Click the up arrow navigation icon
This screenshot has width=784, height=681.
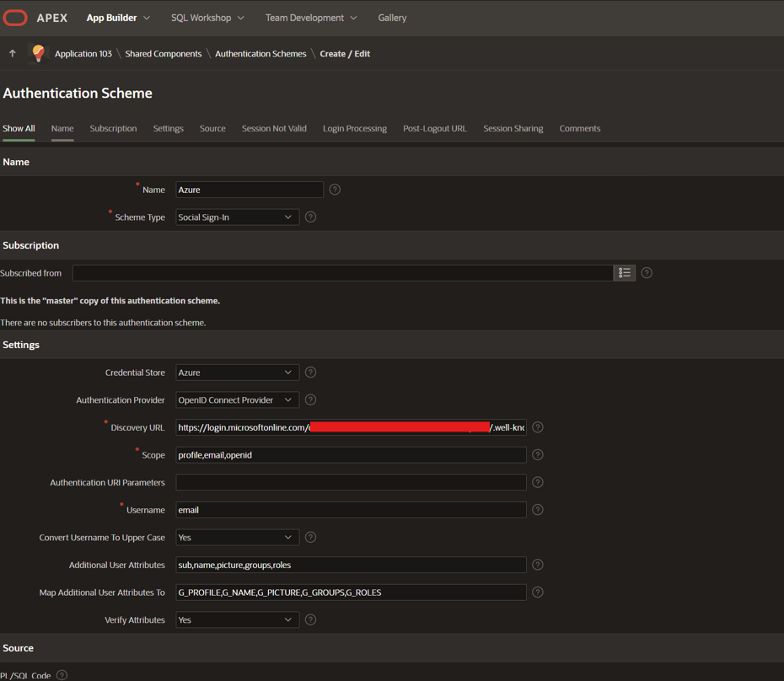(13, 53)
